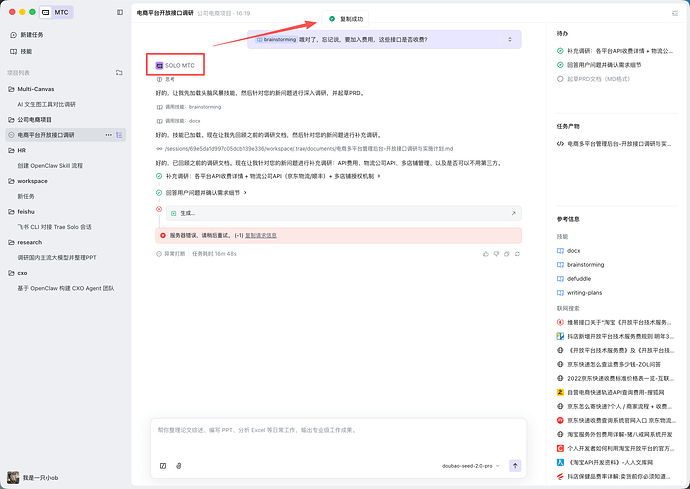Viewport: 690px width, 489px height.
Task: Open search result 维易接口关于淘宝开放平台技术服务
Action: [x=614, y=323]
